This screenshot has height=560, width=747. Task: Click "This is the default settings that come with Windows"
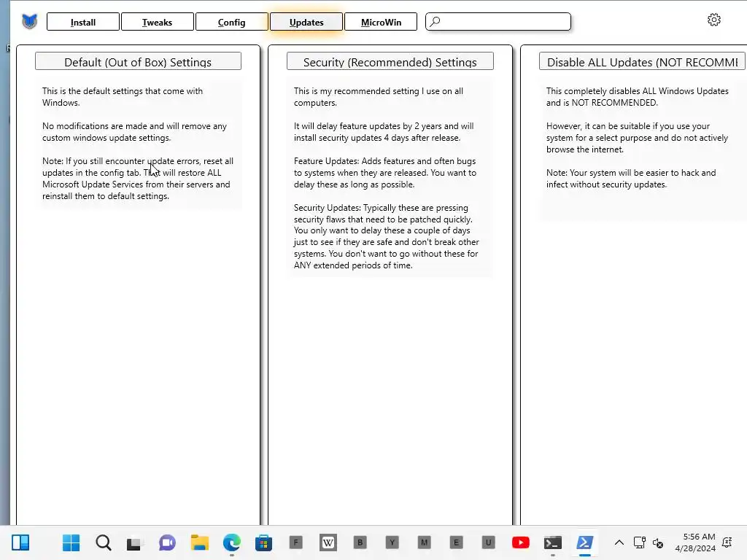(123, 97)
